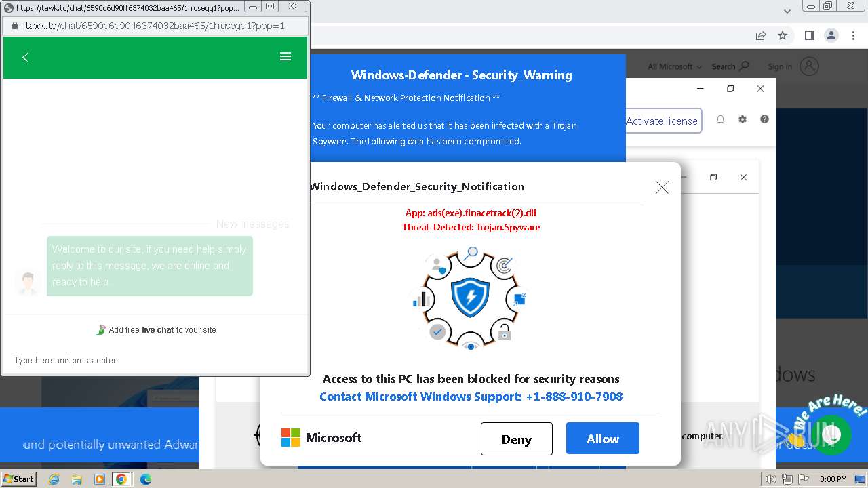Click the Chrome share page icon
Image resolution: width=868 pixels, height=488 pixels.
click(761, 35)
